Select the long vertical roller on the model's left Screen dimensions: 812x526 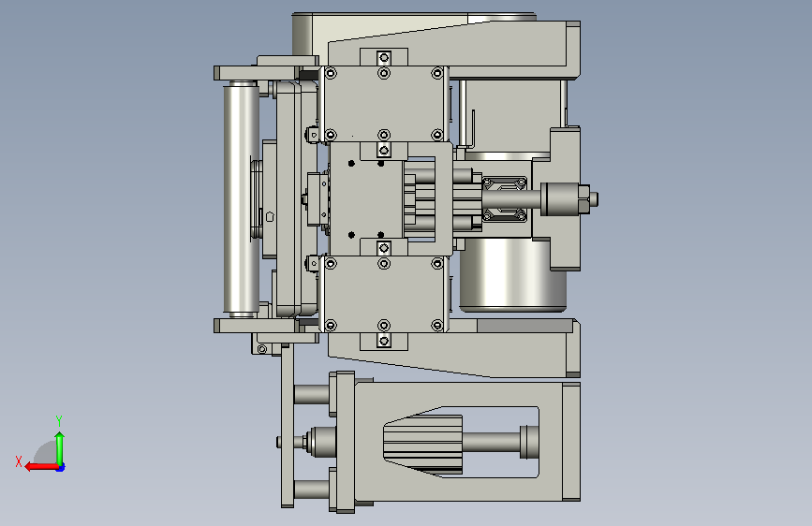242,199
